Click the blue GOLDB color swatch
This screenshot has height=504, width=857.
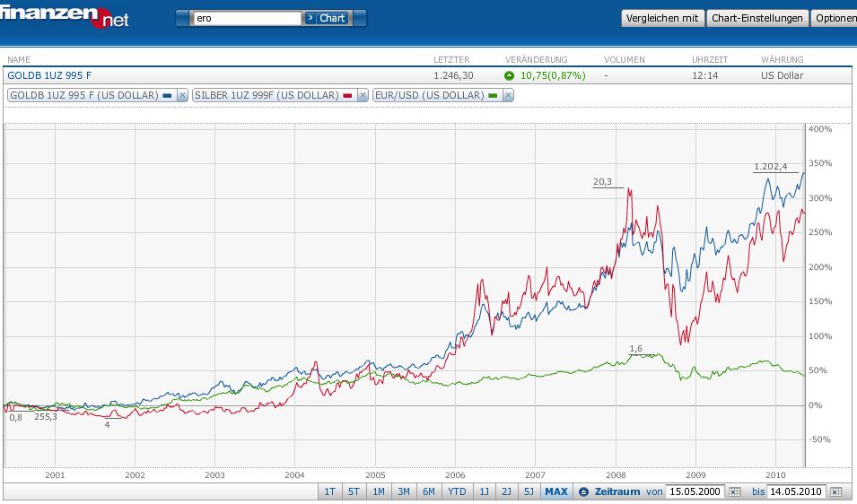click(x=167, y=95)
